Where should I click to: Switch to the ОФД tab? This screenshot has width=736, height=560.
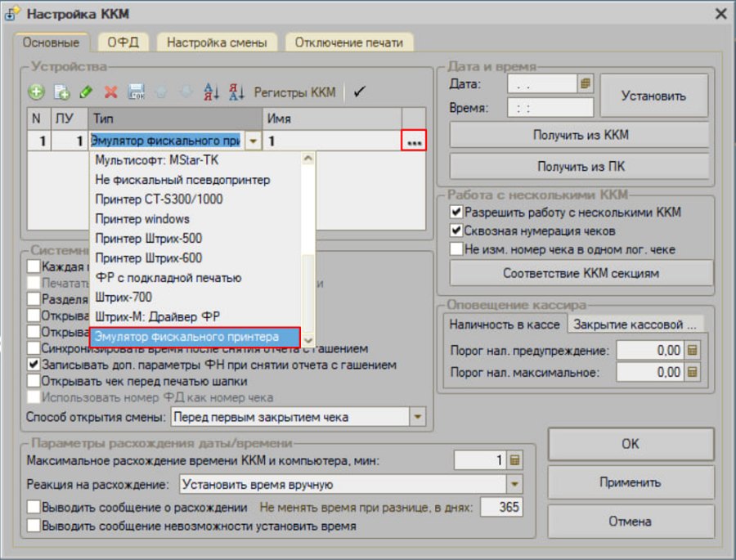coord(123,43)
